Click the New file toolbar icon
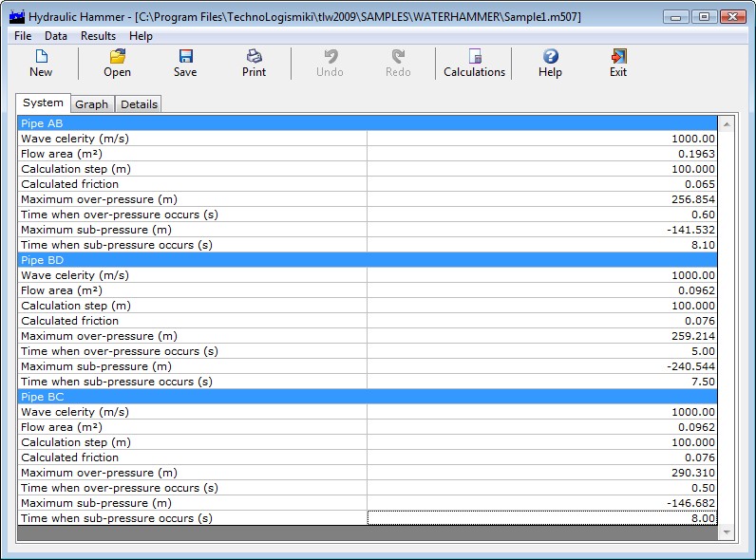Viewport: 756px width, 560px height. point(41,57)
